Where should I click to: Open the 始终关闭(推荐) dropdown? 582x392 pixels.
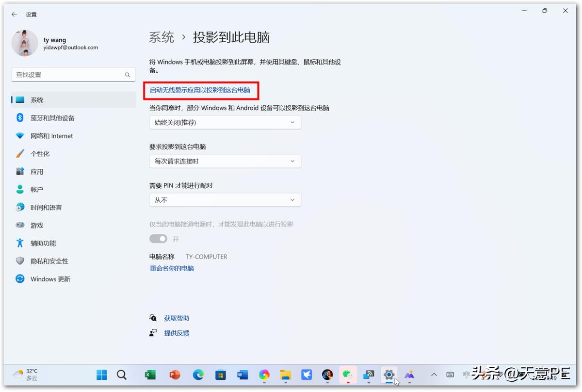[225, 122]
